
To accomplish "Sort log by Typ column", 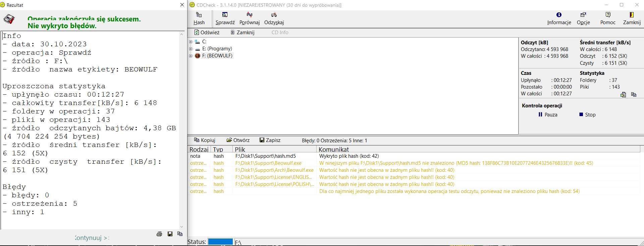I will [x=221, y=149].
